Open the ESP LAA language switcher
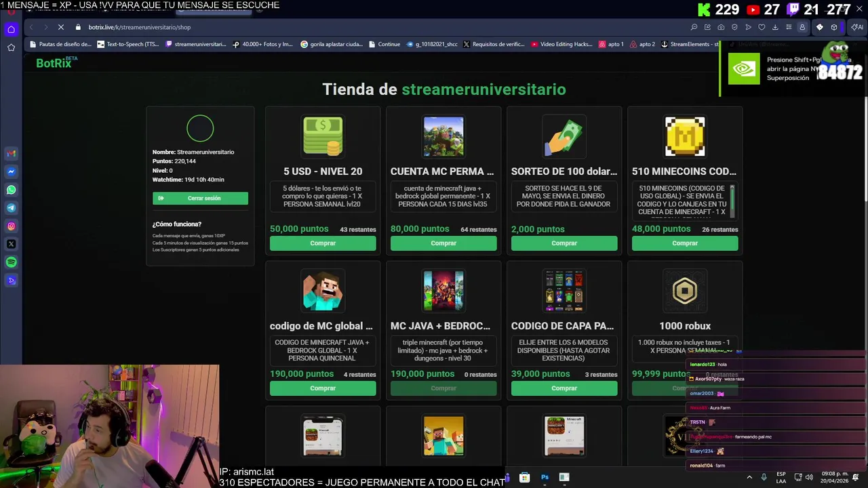Screen dimensions: 868x488 [x=781, y=477]
